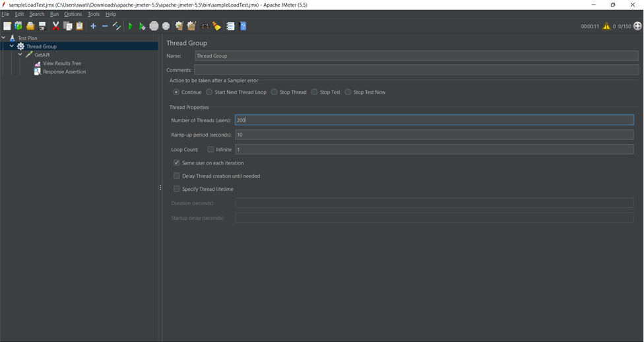Collapse the Thread Group tree node
644x342 pixels.
pyautogui.click(x=12, y=46)
